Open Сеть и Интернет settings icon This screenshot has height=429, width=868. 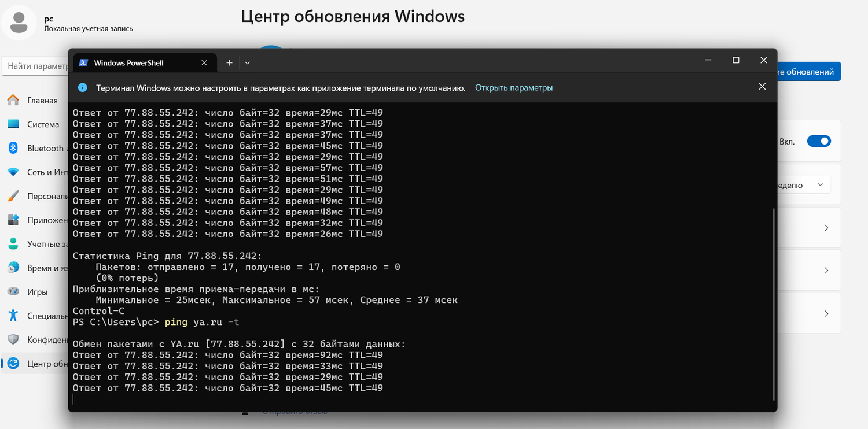[13, 172]
